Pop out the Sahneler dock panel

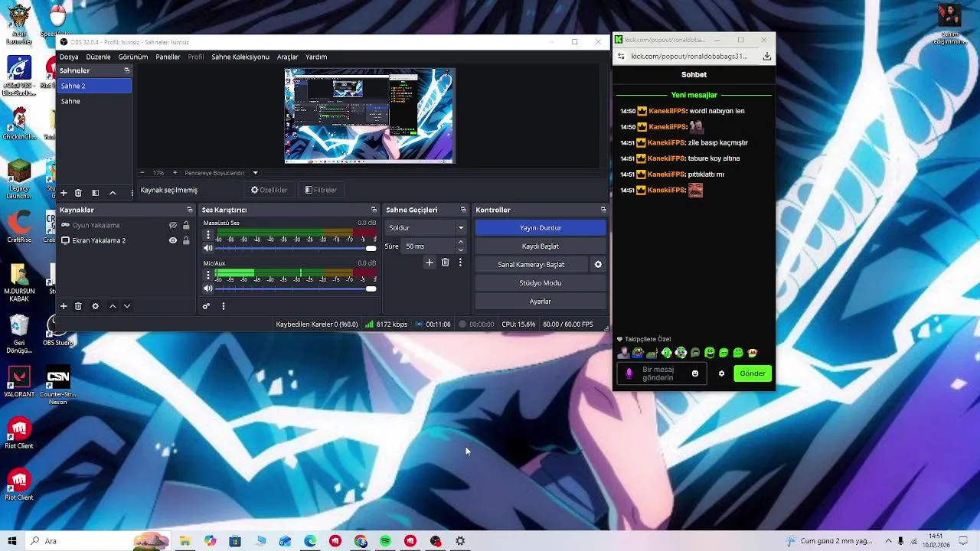tap(127, 70)
